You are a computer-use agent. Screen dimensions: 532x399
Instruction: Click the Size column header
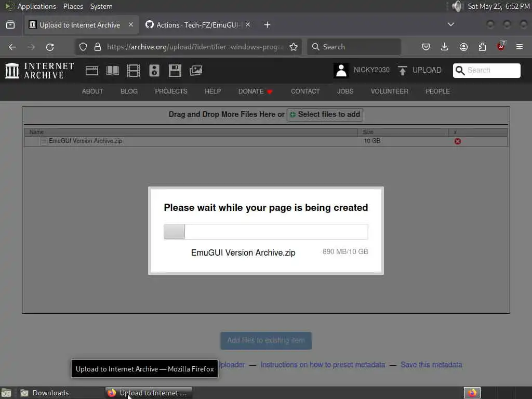click(403, 132)
